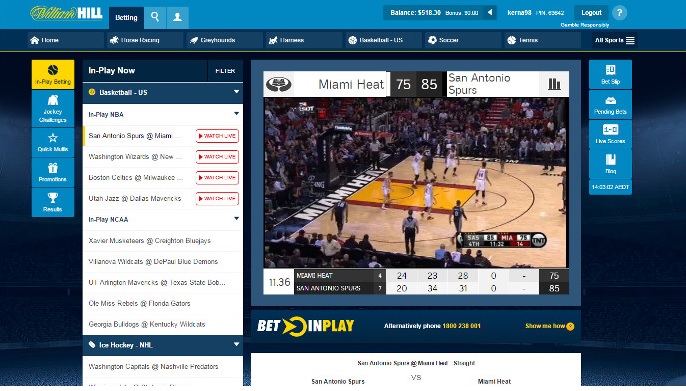Open Live Scores sidebar icon
The width and height of the screenshot is (686, 391).
[610, 134]
